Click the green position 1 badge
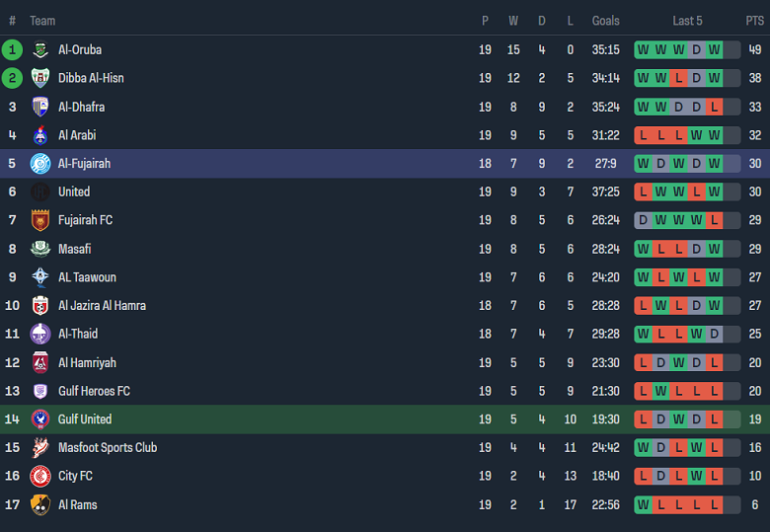 12,49
